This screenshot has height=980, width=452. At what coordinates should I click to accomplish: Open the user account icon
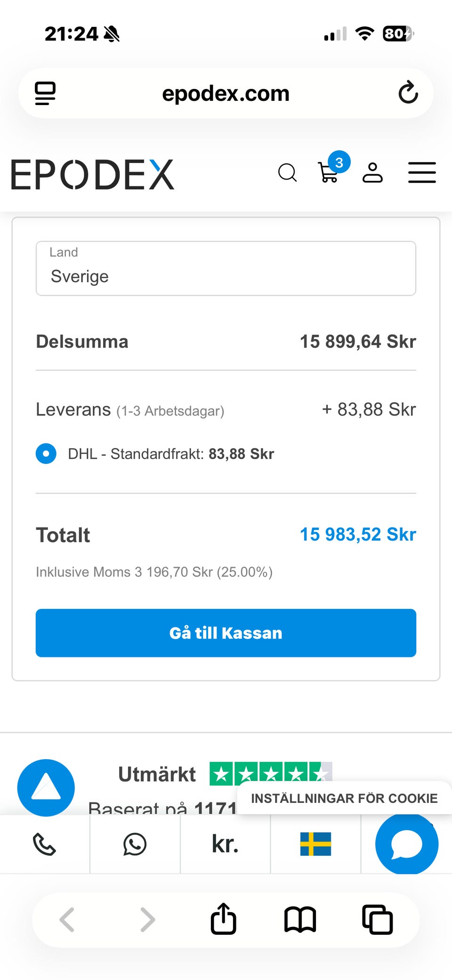(372, 173)
